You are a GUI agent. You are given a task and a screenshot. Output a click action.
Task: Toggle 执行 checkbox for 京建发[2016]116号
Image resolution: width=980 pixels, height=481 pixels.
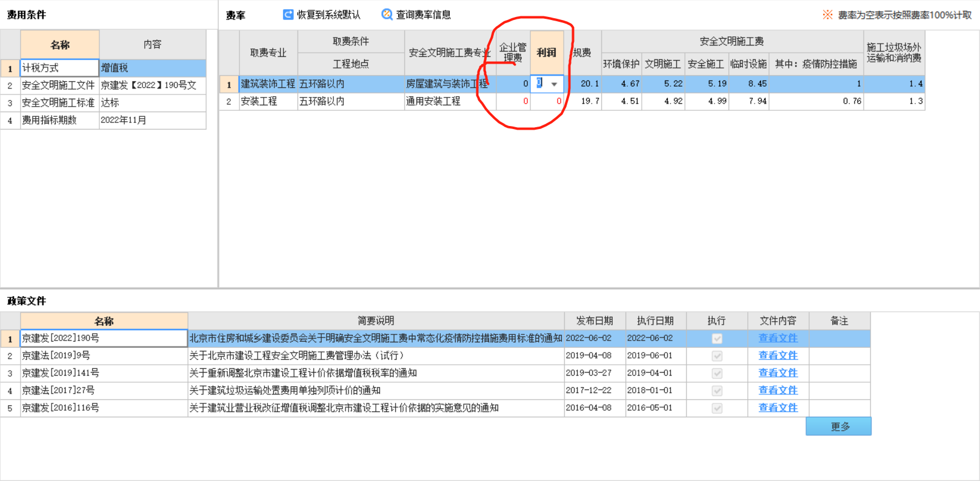pyautogui.click(x=717, y=408)
